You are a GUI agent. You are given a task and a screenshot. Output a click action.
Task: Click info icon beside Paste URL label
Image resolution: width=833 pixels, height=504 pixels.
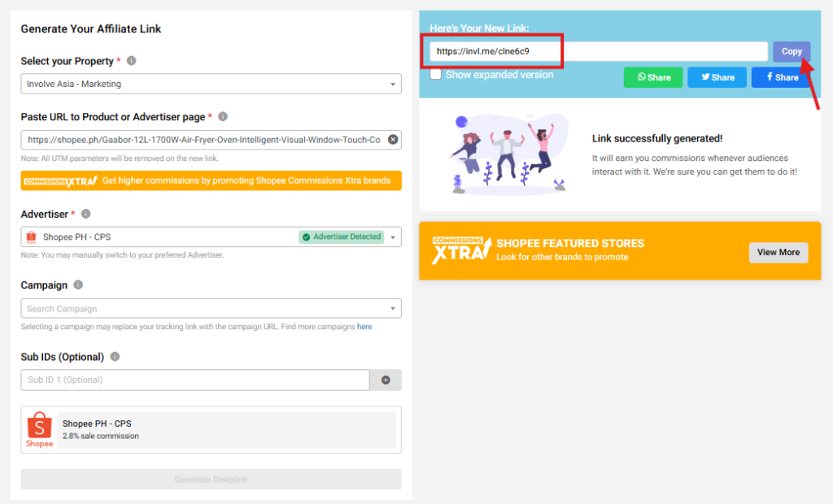223,117
